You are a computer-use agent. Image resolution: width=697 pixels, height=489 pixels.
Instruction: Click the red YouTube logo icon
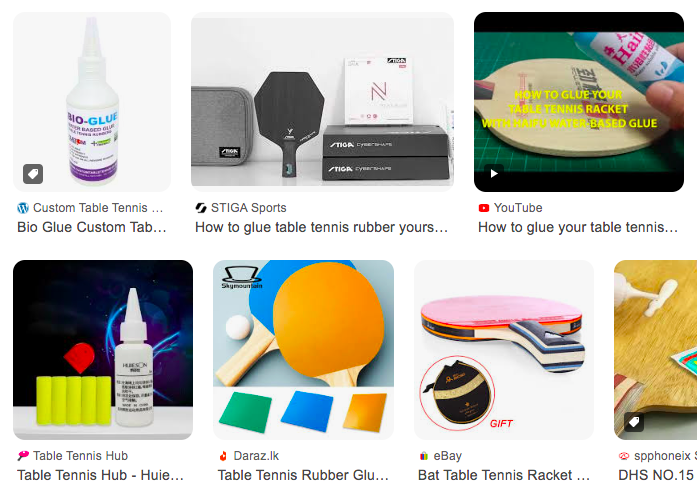coord(484,208)
